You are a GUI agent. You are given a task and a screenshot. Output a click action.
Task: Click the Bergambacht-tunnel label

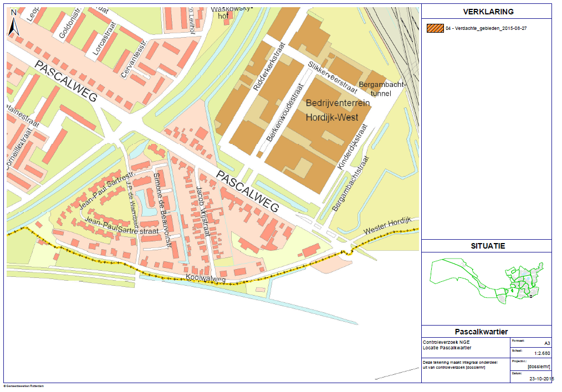[382, 89]
